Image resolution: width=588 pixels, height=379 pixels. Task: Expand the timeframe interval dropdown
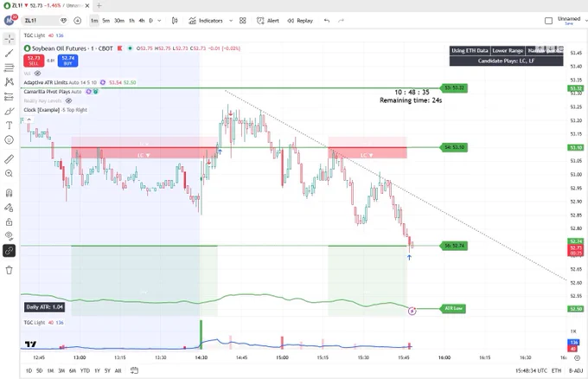pos(159,21)
